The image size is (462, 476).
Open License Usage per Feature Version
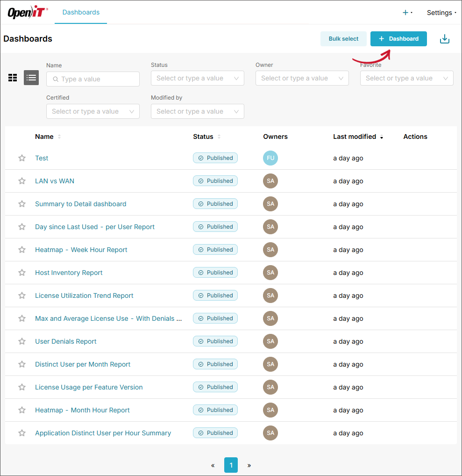tap(89, 387)
